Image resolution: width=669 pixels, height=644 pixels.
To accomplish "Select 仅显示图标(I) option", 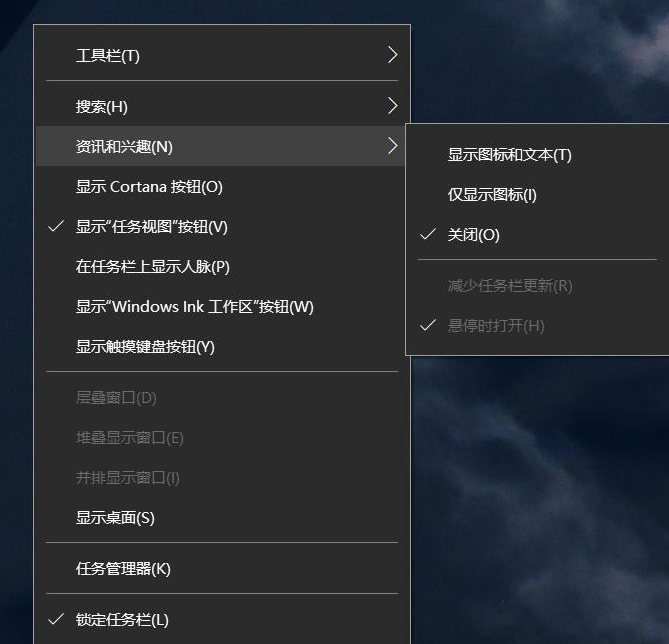I will pos(491,195).
